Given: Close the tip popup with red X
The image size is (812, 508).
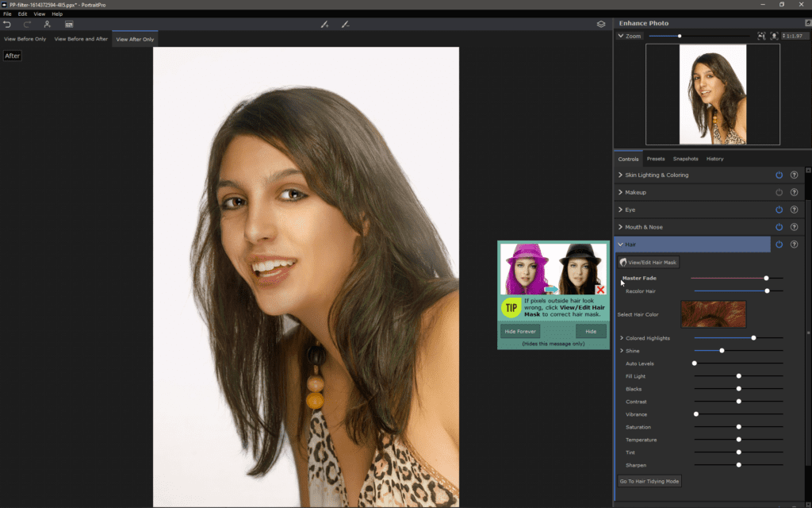Looking at the screenshot, I should (600, 290).
